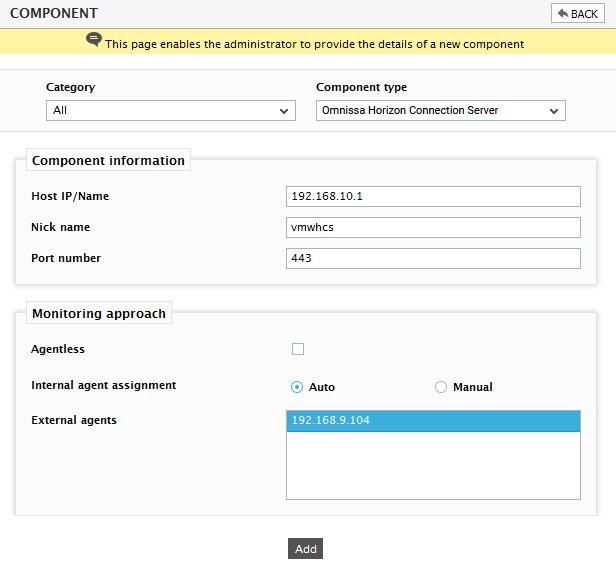
Task: Open the Category dropdown showing All
Action: 170,110
